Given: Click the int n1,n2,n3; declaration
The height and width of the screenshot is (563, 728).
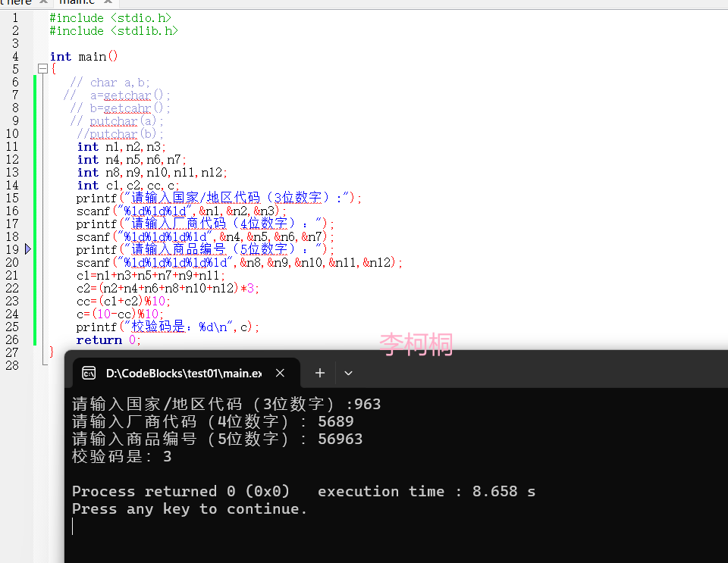Looking at the screenshot, I should [x=121, y=146].
